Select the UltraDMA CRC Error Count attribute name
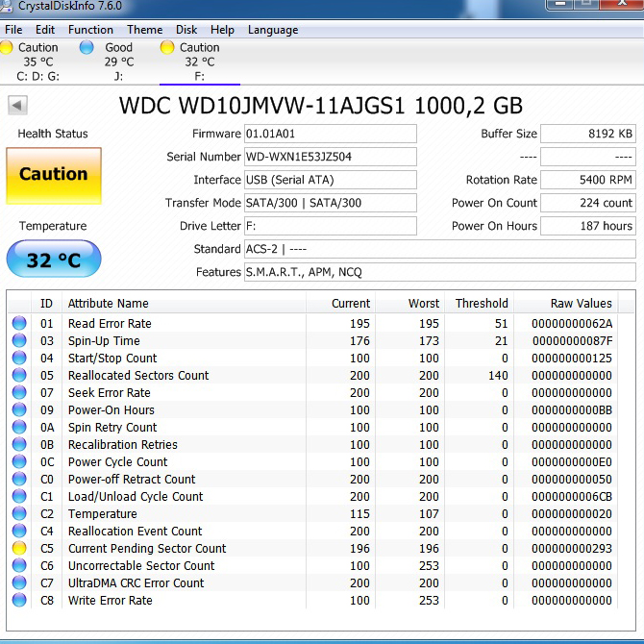The image size is (644, 644). [136, 582]
